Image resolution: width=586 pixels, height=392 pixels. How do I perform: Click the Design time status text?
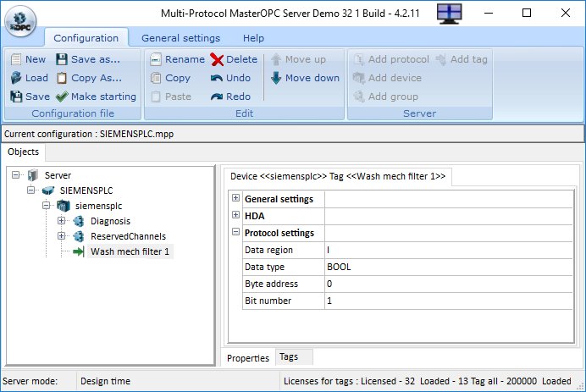click(105, 381)
